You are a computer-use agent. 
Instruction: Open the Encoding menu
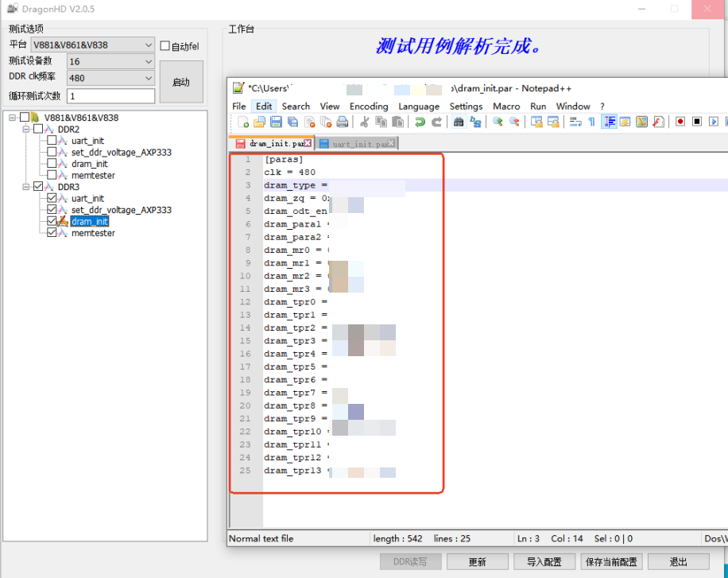coord(369,106)
